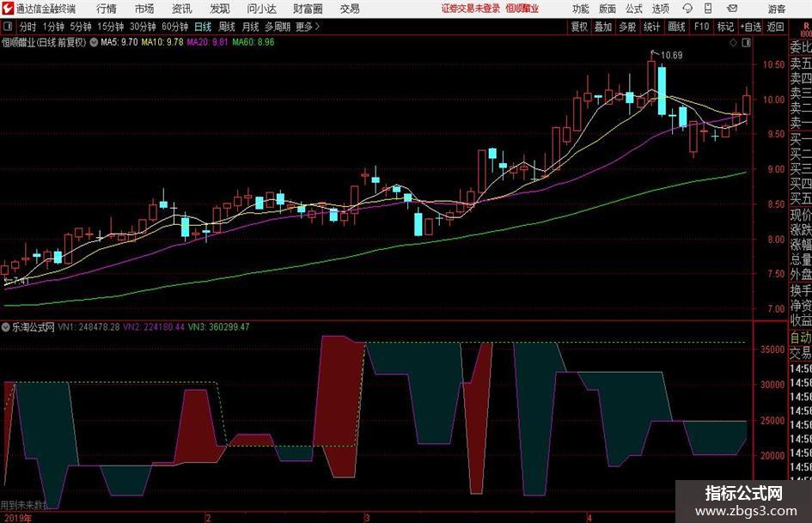The image size is (812, 523).
Task: Toggle the left sidebar panel icon
Action: pyautogui.click(x=7, y=27)
